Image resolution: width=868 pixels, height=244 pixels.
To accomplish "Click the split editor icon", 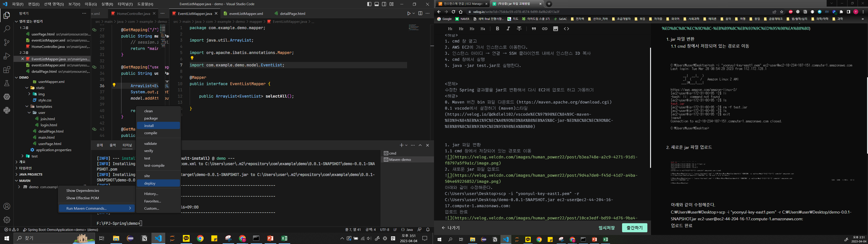I will 420,14.
